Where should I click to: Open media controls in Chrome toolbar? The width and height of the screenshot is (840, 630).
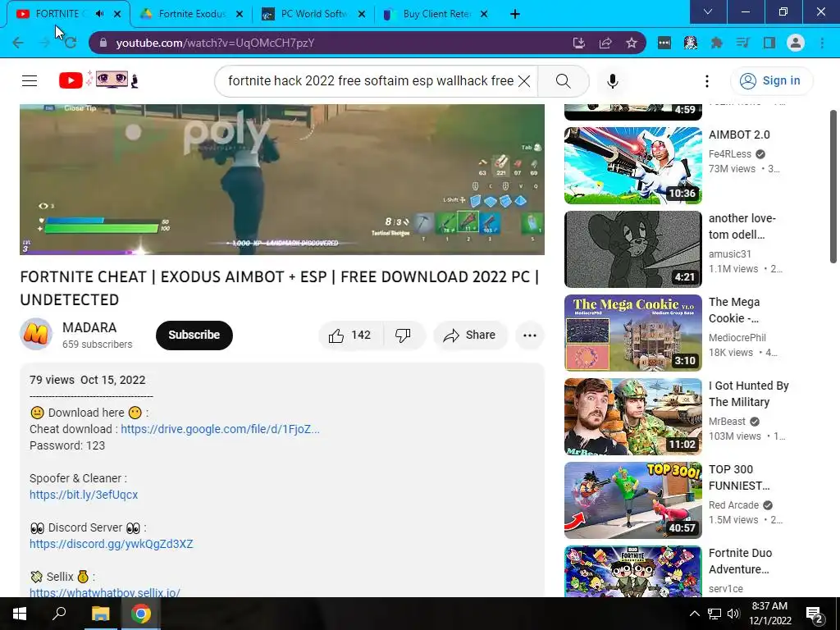pyautogui.click(x=742, y=43)
